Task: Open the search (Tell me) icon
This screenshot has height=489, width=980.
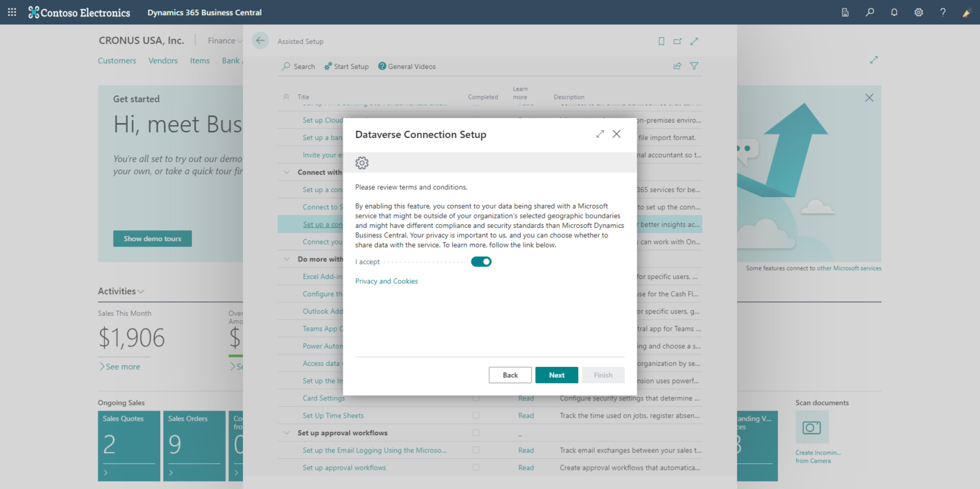Action: [x=869, y=12]
